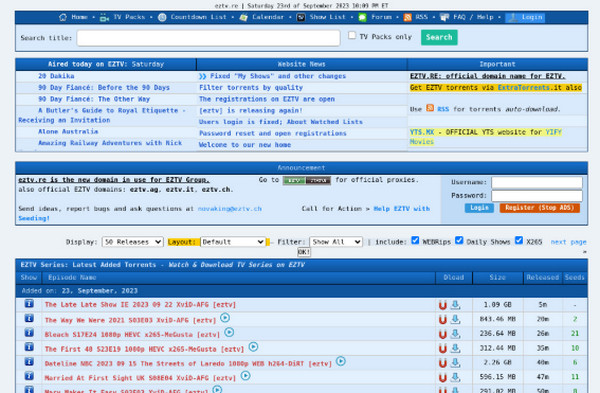Screen dimensions: 600x393
Task: Play Dateline NBC stream icon
Action: click(x=341, y=361)
